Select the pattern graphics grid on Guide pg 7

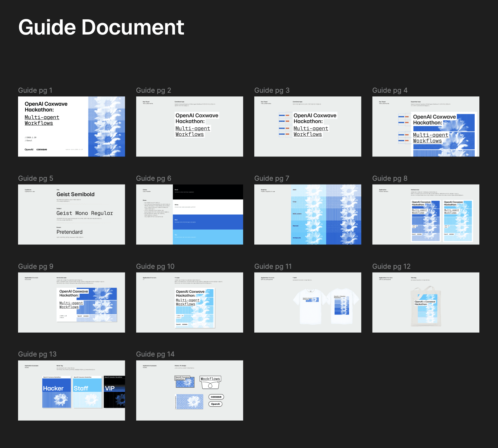[x=326, y=214]
